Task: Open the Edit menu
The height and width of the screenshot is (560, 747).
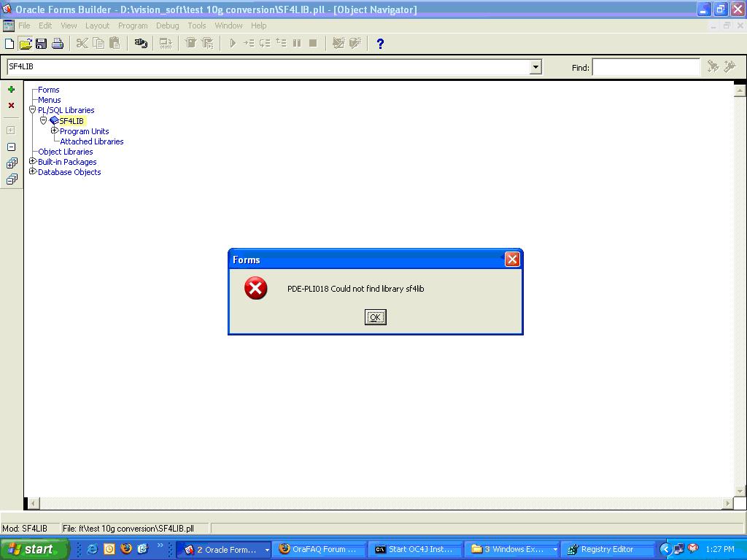Action: click(x=45, y=26)
